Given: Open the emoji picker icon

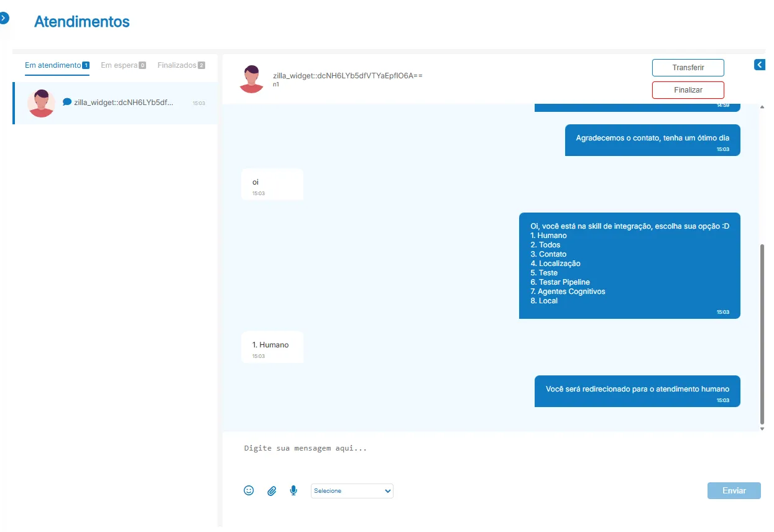Looking at the screenshot, I should coord(249,490).
